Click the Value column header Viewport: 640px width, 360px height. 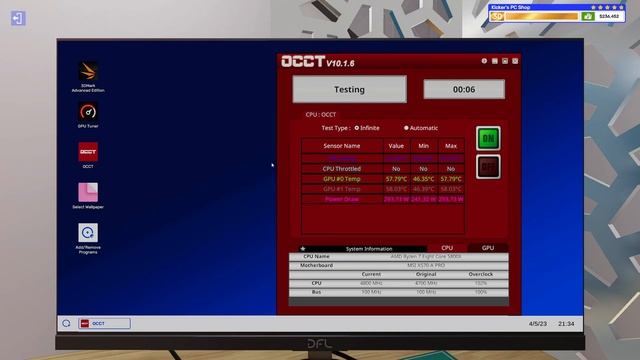click(x=396, y=146)
